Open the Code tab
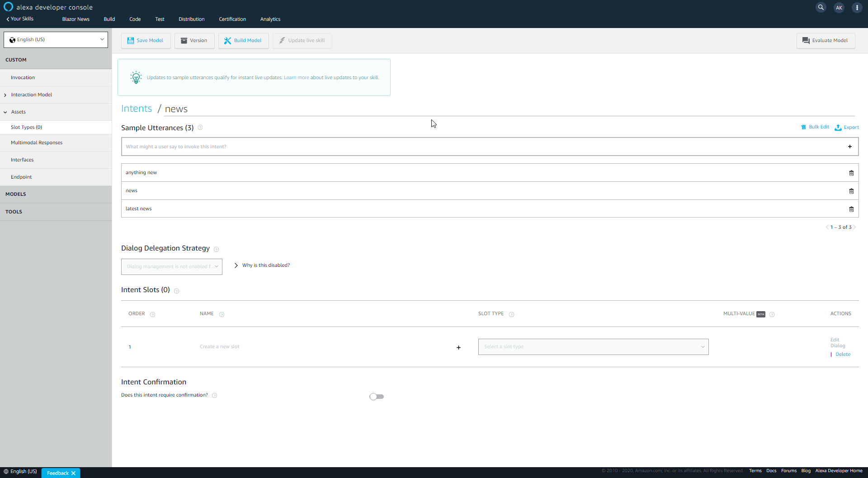The width and height of the screenshot is (868, 478). coord(135,19)
